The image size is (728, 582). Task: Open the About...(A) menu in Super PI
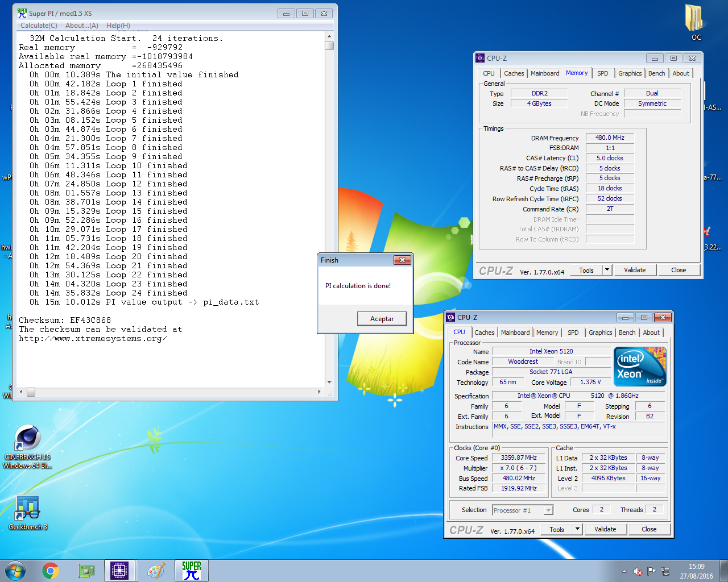(81, 26)
